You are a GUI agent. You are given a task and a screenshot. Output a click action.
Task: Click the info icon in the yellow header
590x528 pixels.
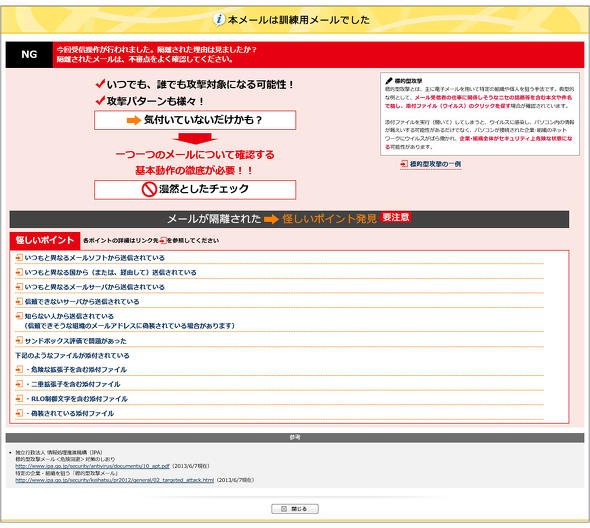click(219, 19)
